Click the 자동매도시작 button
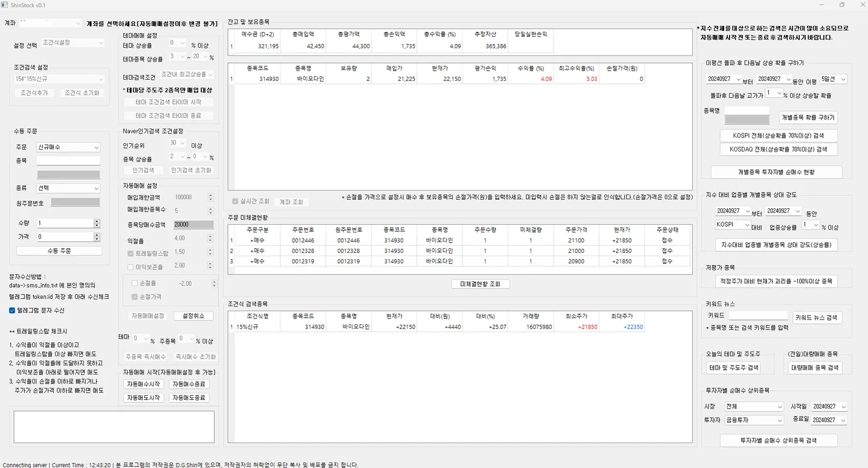 [x=143, y=397]
